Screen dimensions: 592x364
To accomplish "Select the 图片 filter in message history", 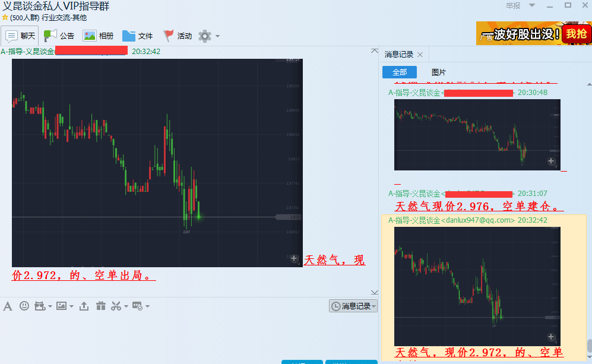I will (x=439, y=72).
